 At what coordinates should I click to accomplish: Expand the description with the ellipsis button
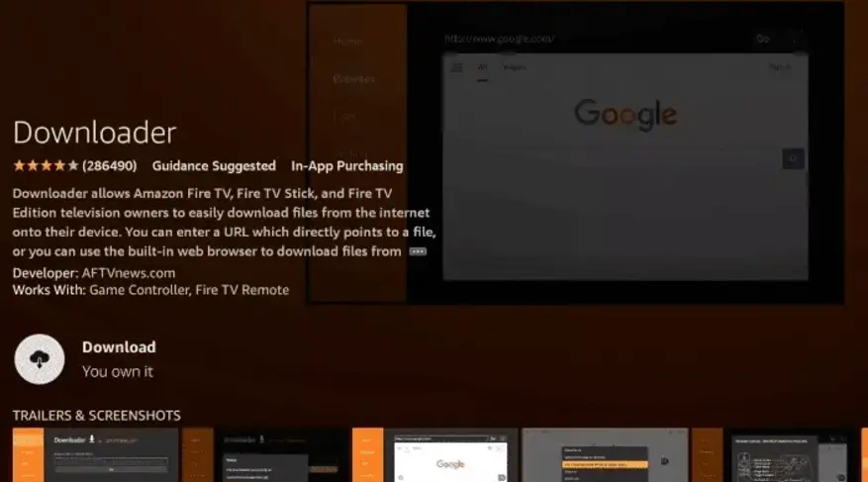(418, 251)
